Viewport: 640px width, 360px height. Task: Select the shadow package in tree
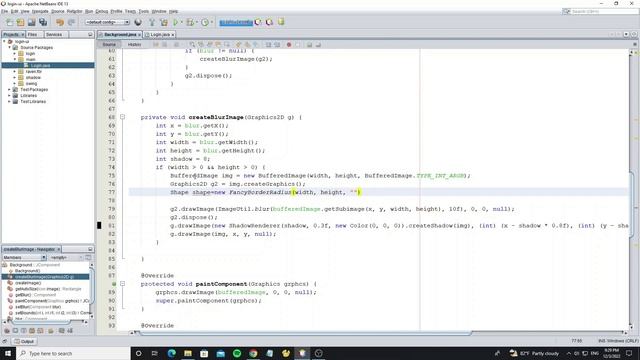point(33,78)
